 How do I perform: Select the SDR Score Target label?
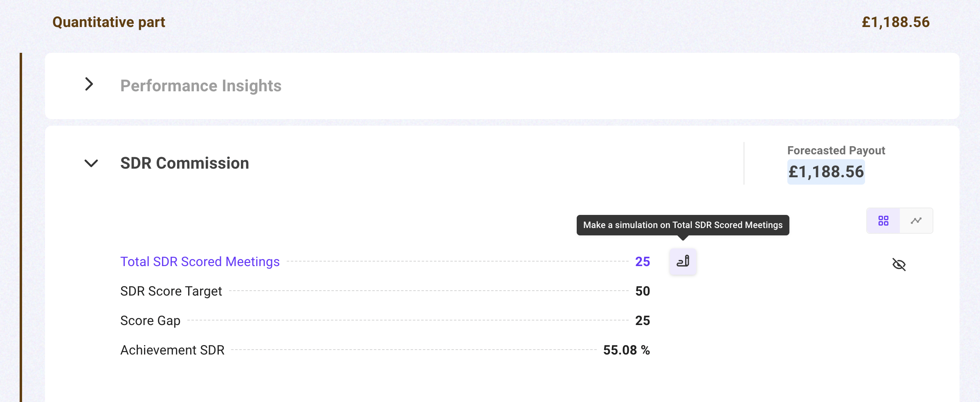click(x=171, y=291)
